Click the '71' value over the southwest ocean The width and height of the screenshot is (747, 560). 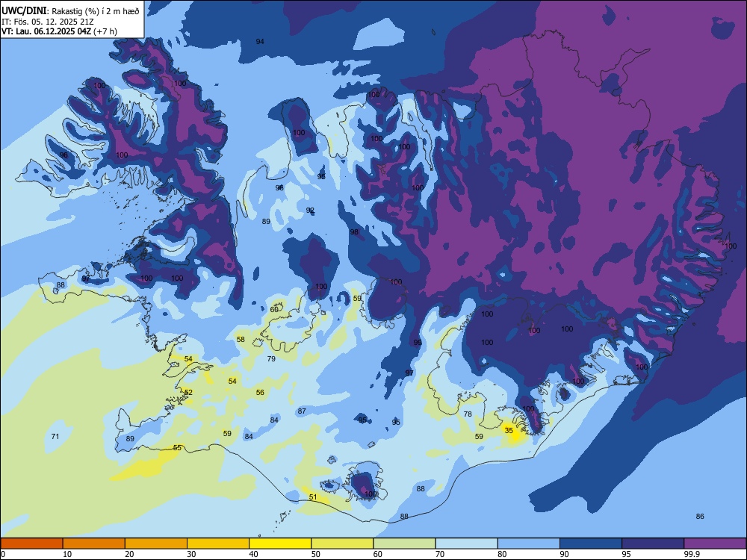click(x=55, y=436)
